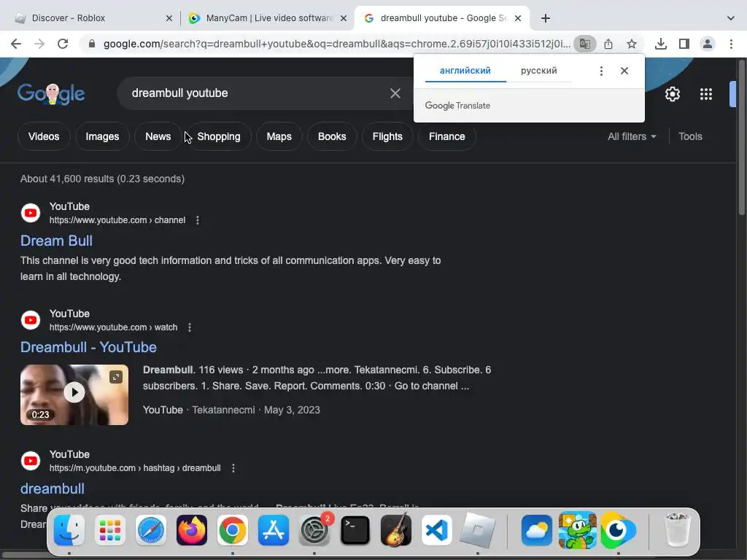Open Launchpad from the dock

[x=110, y=530]
